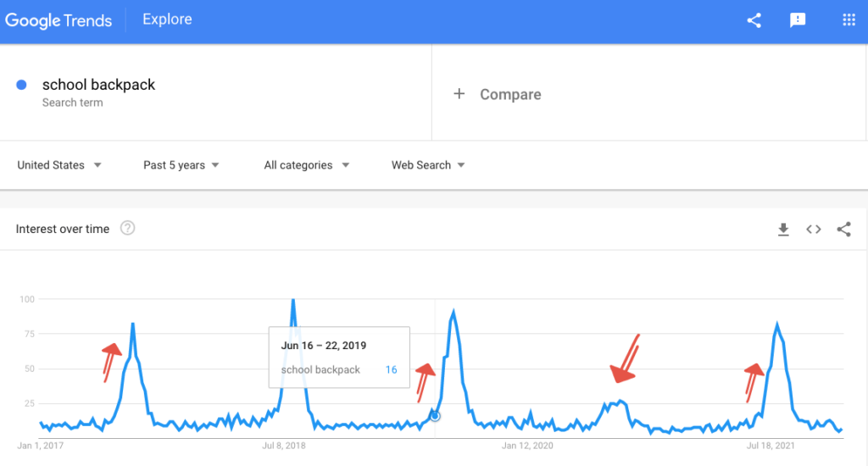Screen dimensions: 868x466
Task: Select the Explore header item
Action: coord(167,20)
